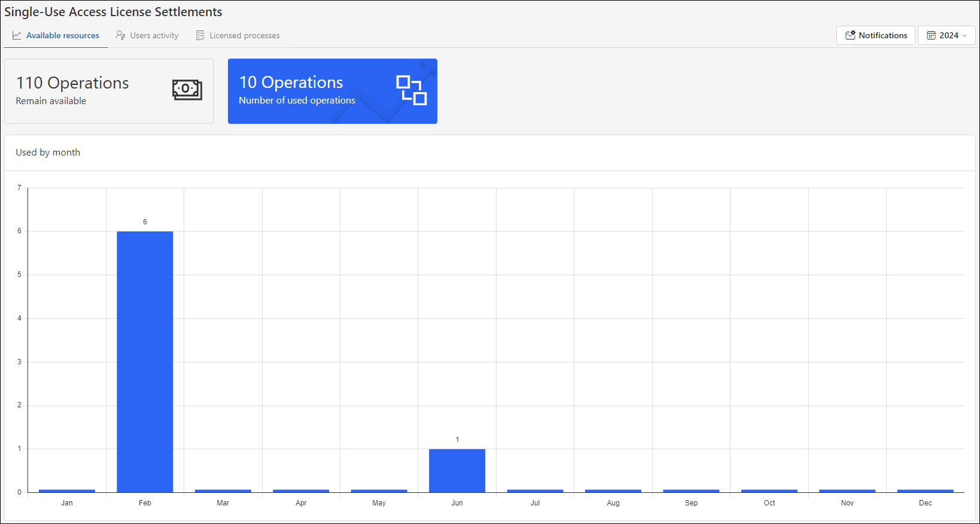Click the December bar in the chart
980x524 pixels.
pyautogui.click(x=926, y=491)
